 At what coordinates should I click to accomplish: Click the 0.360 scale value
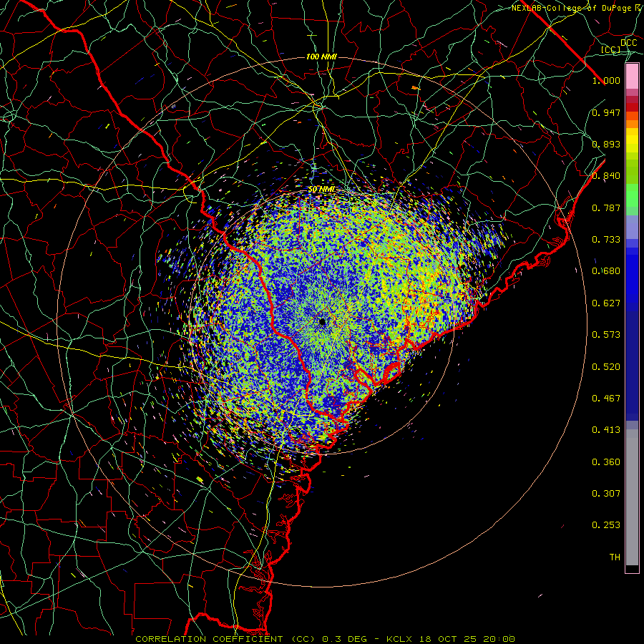click(606, 462)
